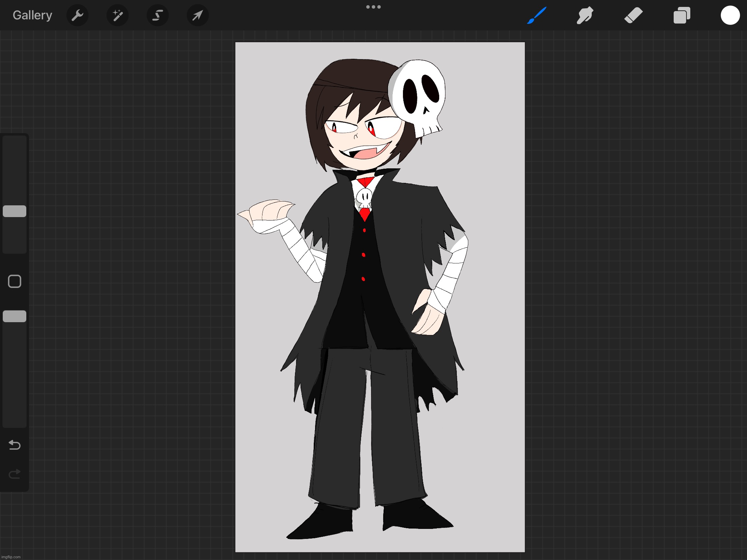Undo the last action
Screen dimensions: 747x560
coord(15,445)
